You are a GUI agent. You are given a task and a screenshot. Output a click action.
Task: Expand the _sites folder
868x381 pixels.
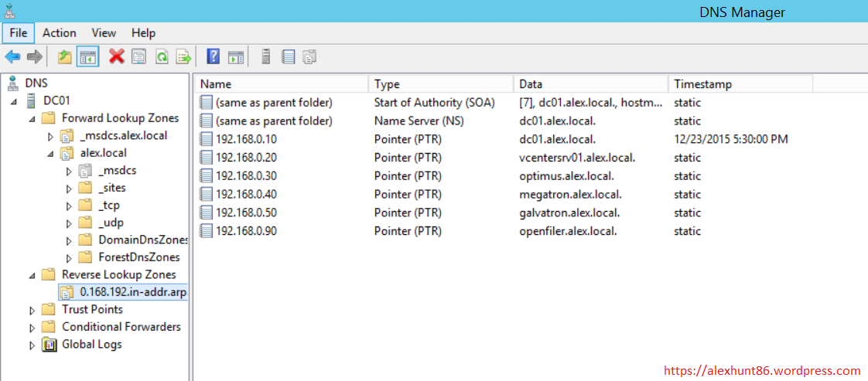[69, 189]
